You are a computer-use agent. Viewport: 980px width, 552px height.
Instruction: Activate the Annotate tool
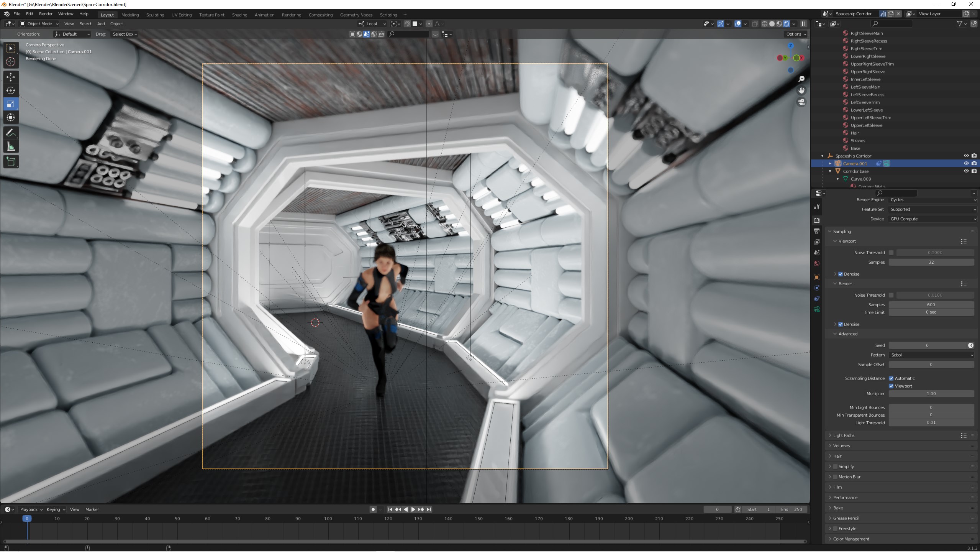click(11, 133)
